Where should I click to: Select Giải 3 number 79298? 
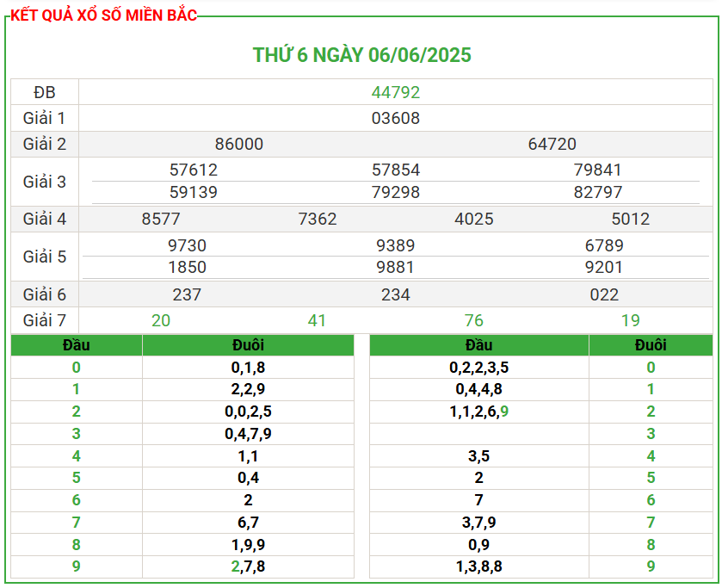(396, 192)
